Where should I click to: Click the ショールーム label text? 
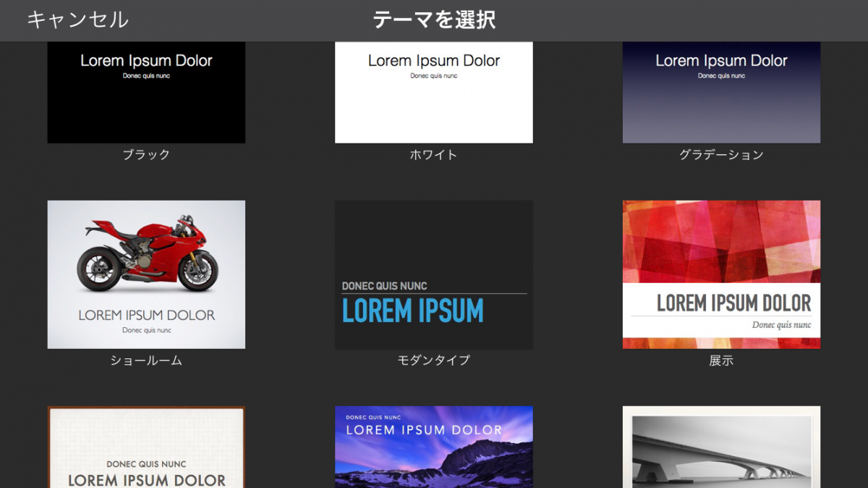pyautogui.click(x=146, y=360)
